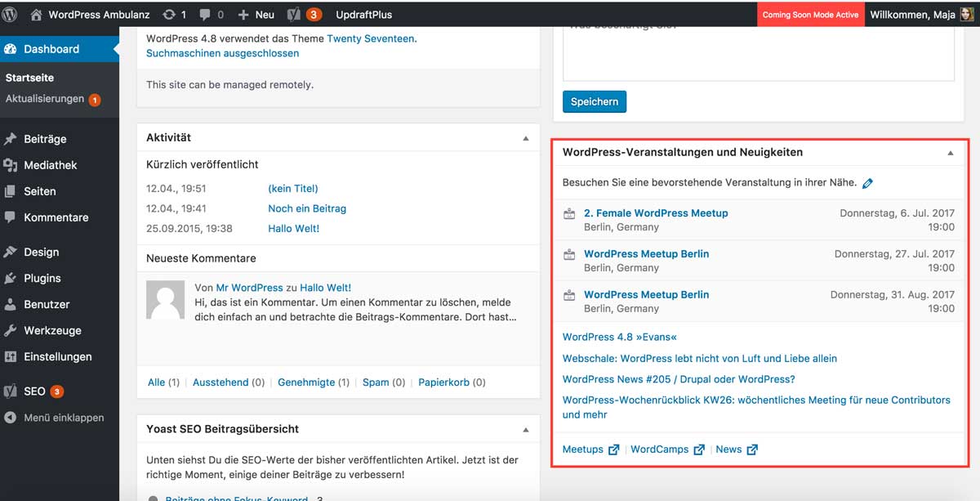Open the Papierkorb comments filter
The width and height of the screenshot is (980, 501).
(444, 382)
